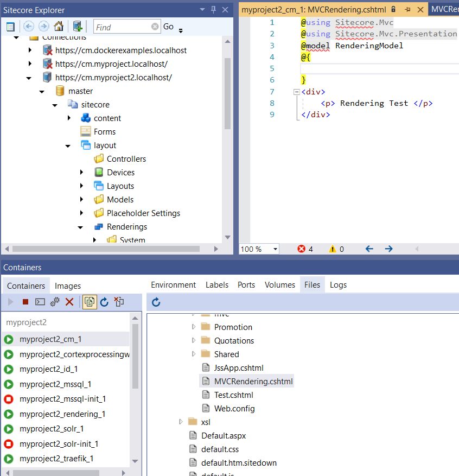Click the navigate forward arrow in Sitecore Explorer
The image size is (459, 476).
point(44,27)
